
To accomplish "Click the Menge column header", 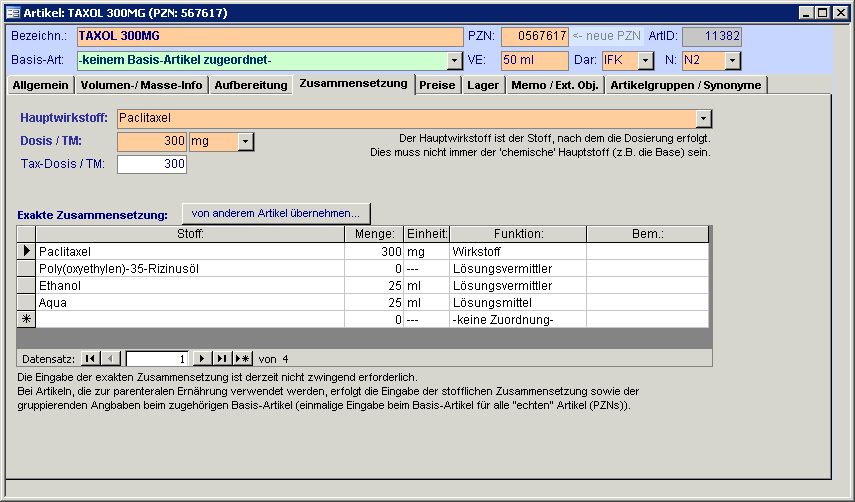I will (375, 234).
